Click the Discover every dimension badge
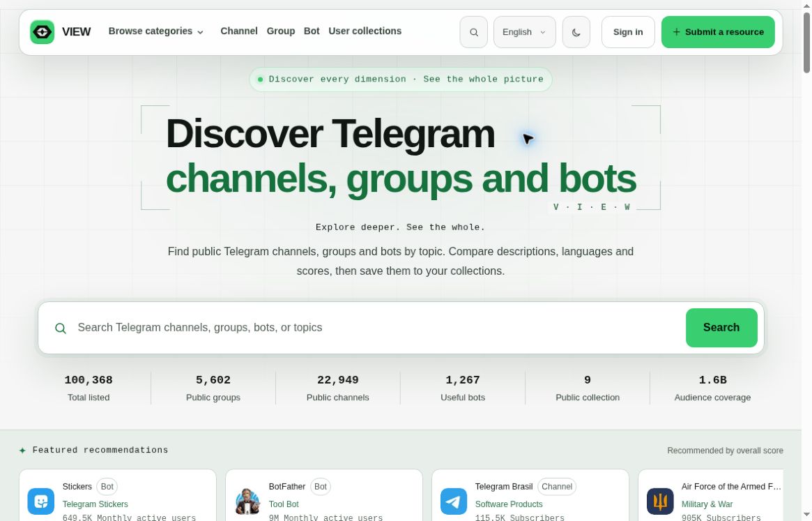 pyautogui.click(x=400, y=80)
